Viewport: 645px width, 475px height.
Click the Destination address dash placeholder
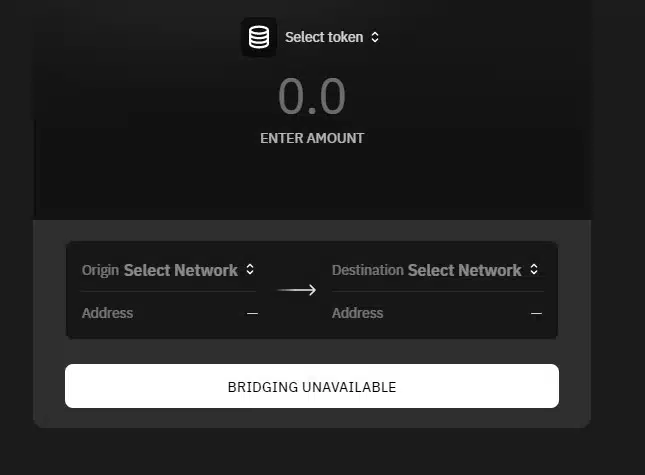point(536,313)
